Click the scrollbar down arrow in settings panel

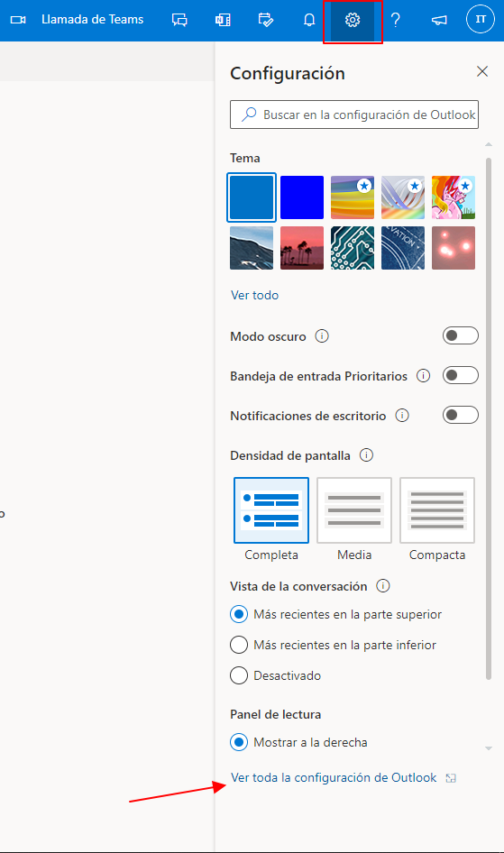(489, 748)
